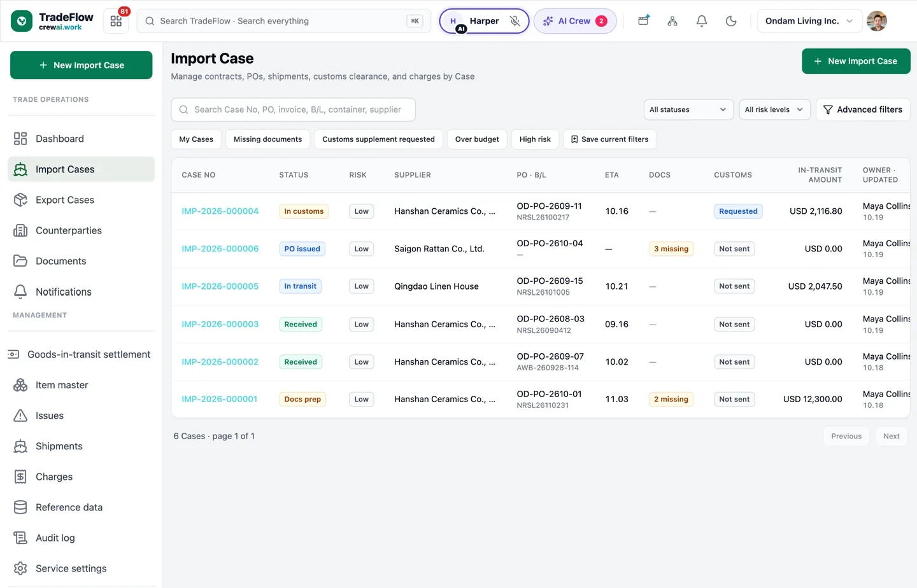The height and width of the screenshot is (588, 917).
Task: Open the calendar add icon in header
Action: click(x=644, y=21)
